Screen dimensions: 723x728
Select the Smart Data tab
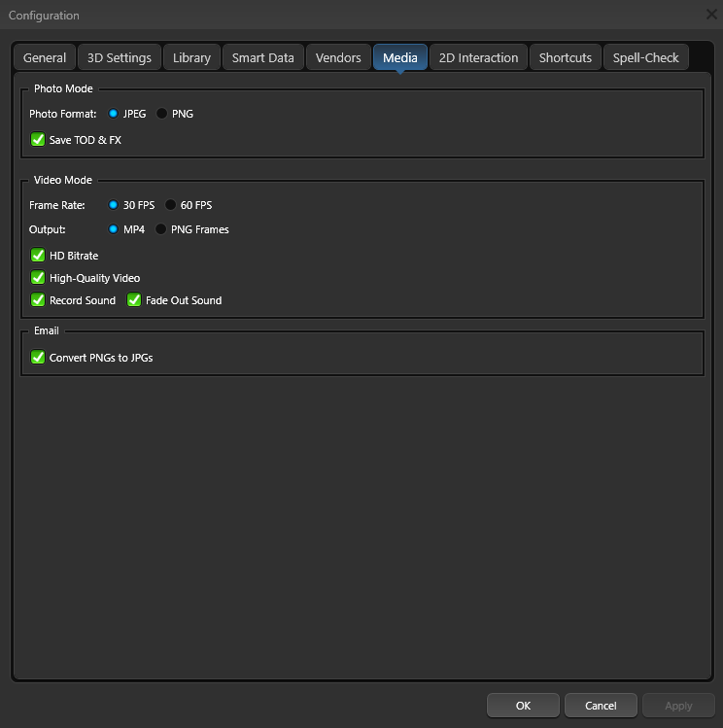pos(262,57)
